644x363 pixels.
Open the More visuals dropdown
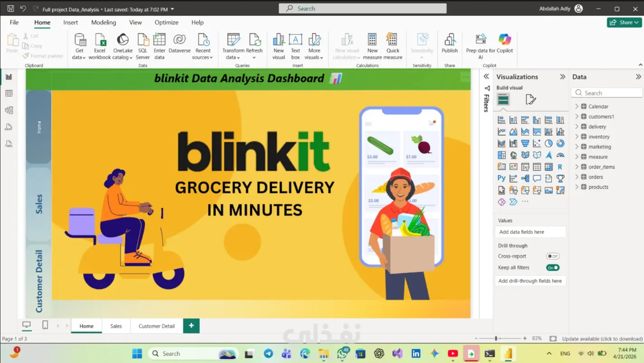[314, 46]
